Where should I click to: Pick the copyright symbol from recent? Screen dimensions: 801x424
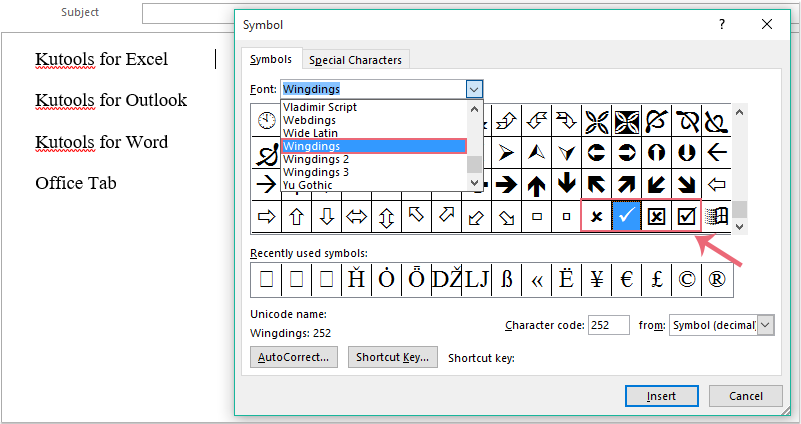pyautogui.click(x=688, y=280)
